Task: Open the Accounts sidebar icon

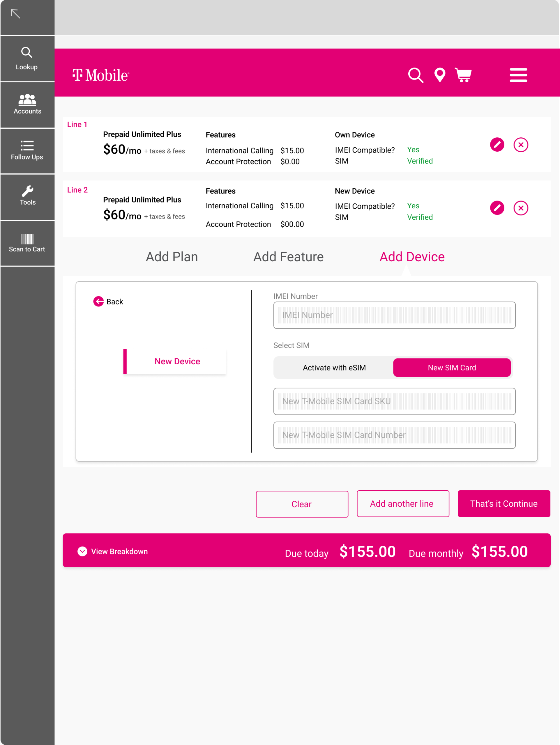Action: click(27, 104)
